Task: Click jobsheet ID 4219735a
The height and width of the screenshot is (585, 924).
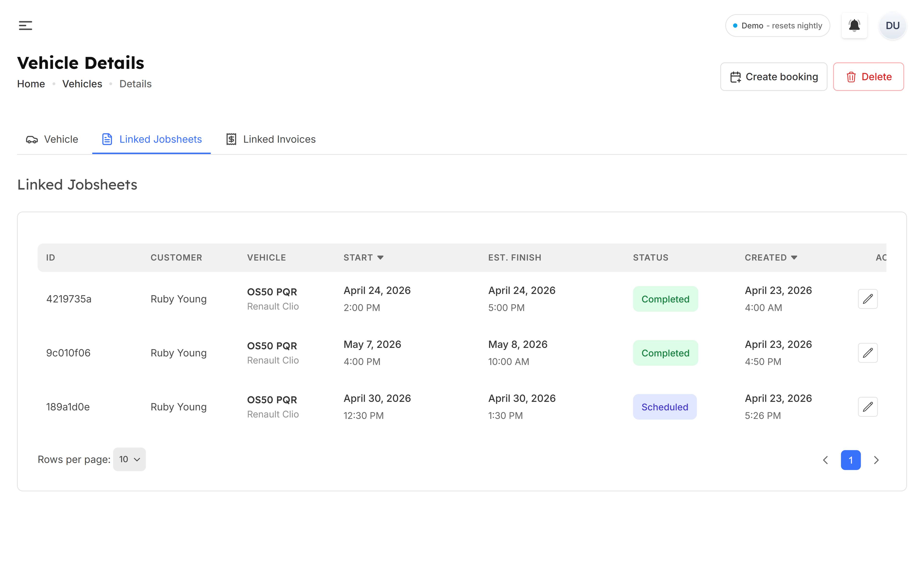Action: pyautogui.click(x=69, y=299)
